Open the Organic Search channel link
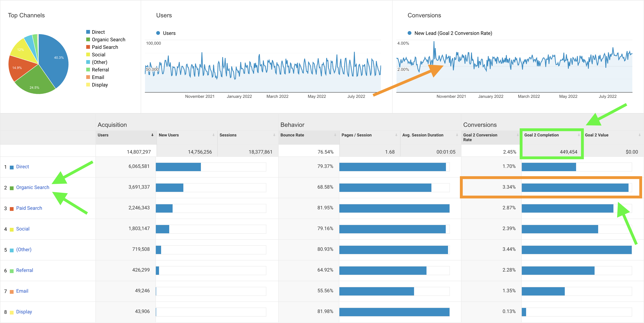Image resolution: width=644 pixels, height=323 pixels. click(32, 187)
